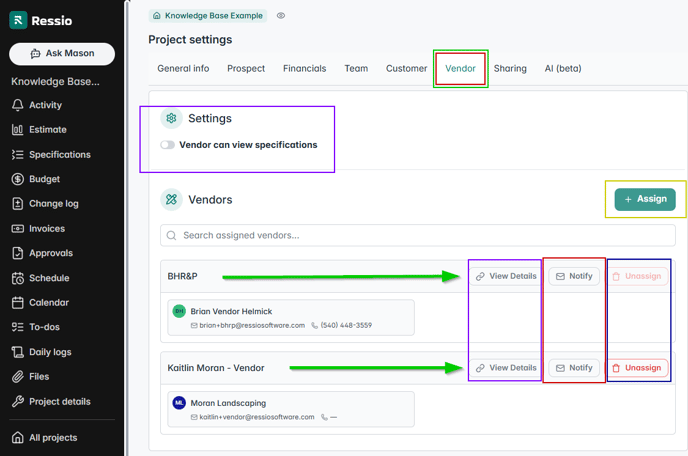The height and width of the screenshot is (456, 688).
Task: Click the All projects home icon
Action: click(x=18, y=438)
